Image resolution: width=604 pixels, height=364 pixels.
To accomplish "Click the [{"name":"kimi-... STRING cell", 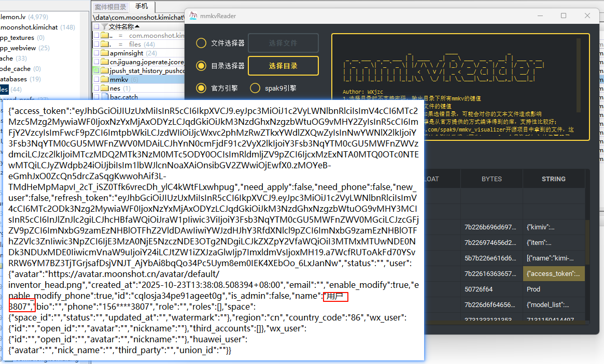I will point(554,258).
